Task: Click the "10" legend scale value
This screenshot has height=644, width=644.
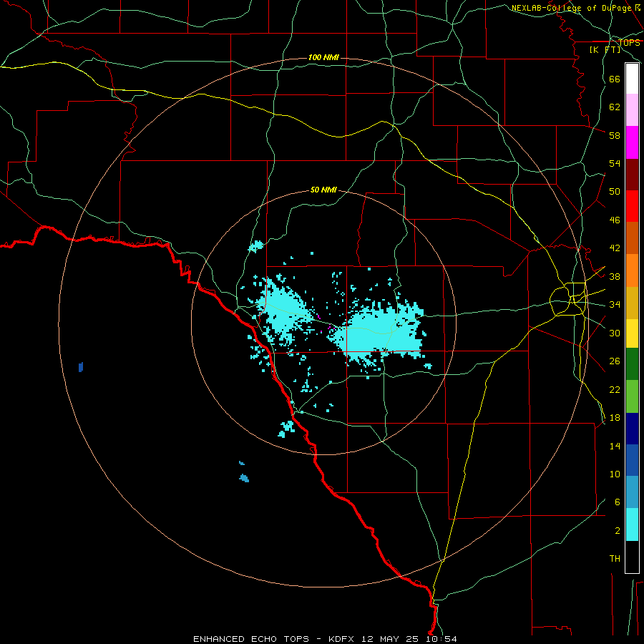Action: (x=615, y=474)
